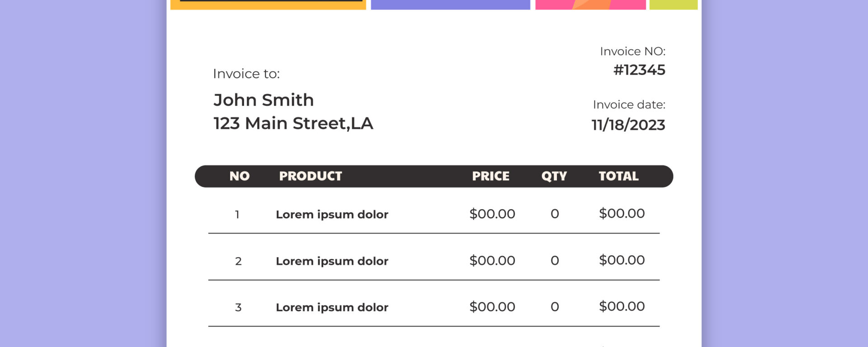Click the price value in row 2
This screenshot has height=347, width=868.
click(492, 261)
